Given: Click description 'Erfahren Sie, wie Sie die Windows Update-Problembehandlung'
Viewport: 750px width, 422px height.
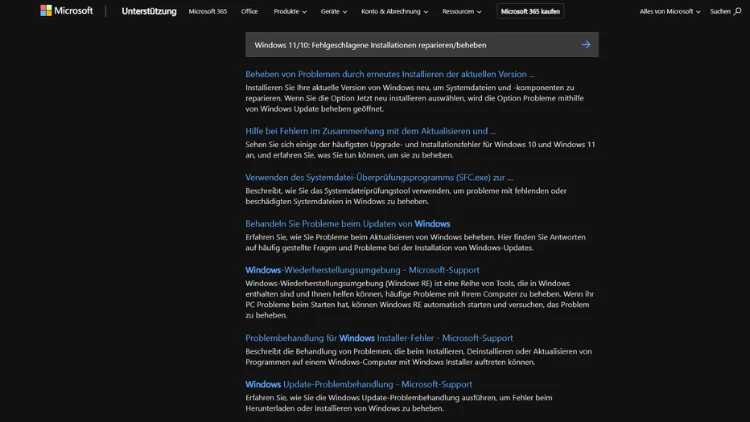Looking at the screenshot, I should point(399,403).
